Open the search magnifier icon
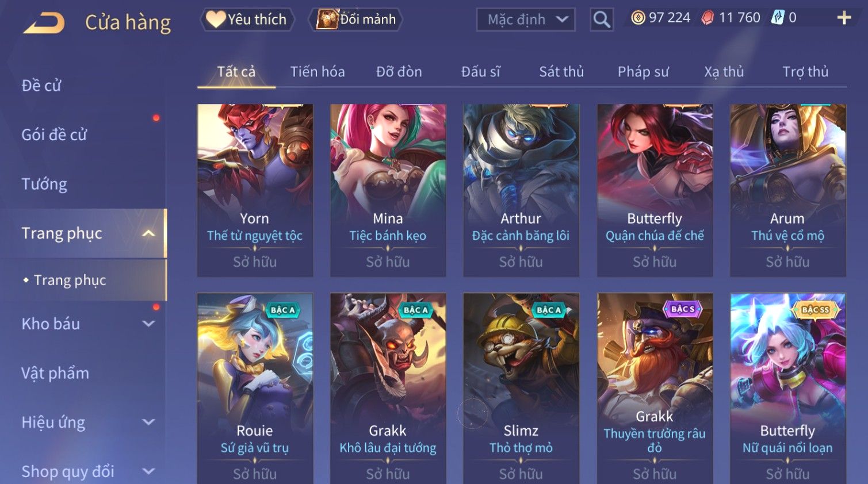This screenshot has width=868, height=484. [602, 20]
